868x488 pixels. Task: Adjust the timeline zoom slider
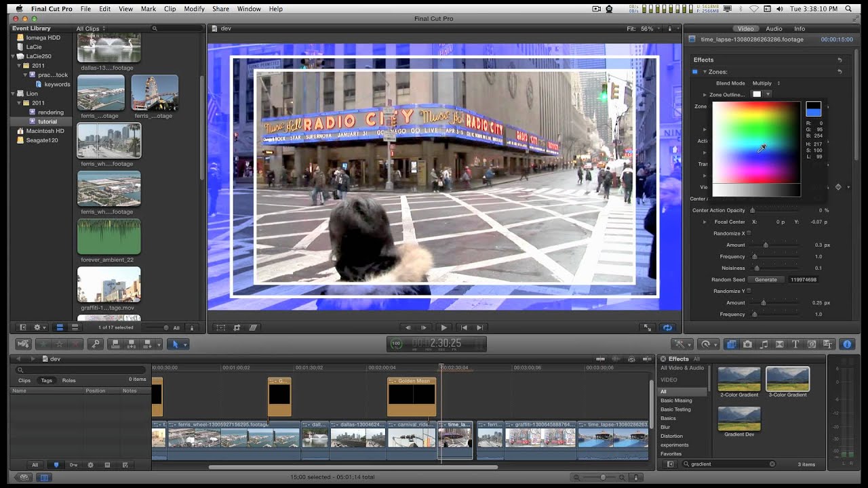point(603,477)
